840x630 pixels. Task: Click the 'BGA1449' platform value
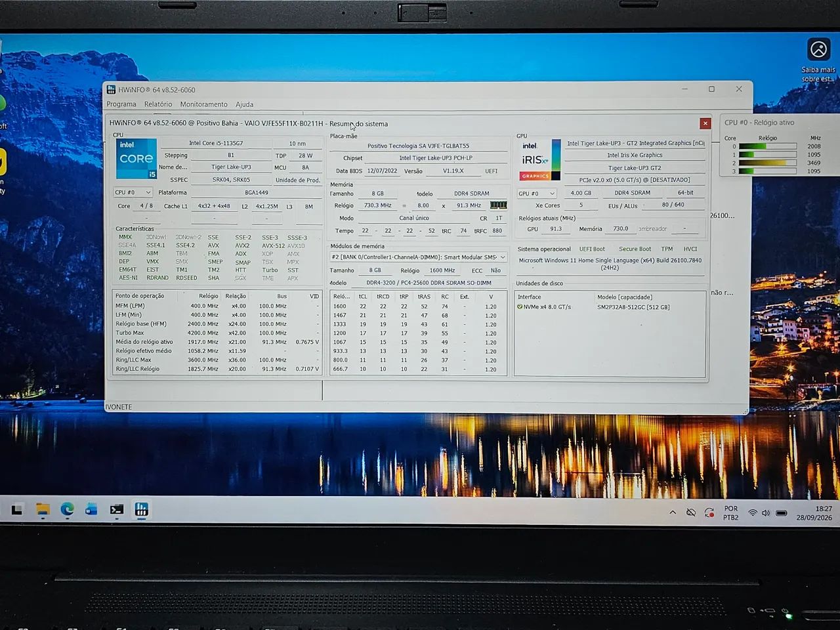[256, 193]
